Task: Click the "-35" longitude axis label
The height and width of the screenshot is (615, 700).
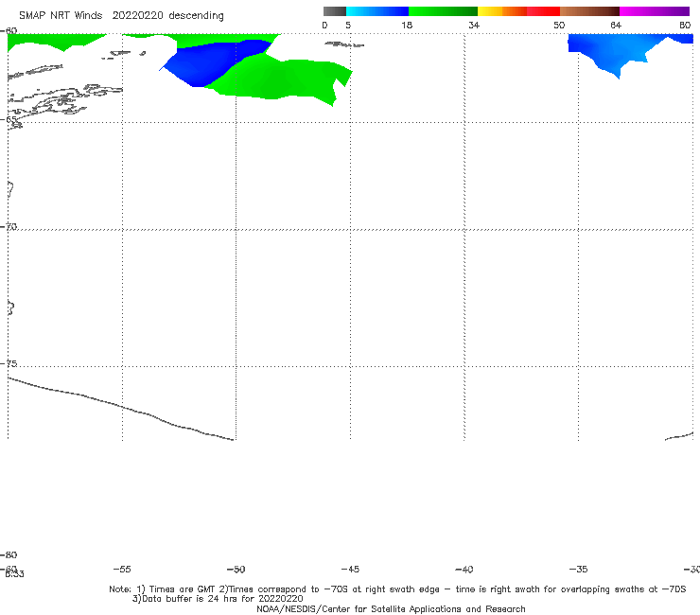Action: pos(579,569)
